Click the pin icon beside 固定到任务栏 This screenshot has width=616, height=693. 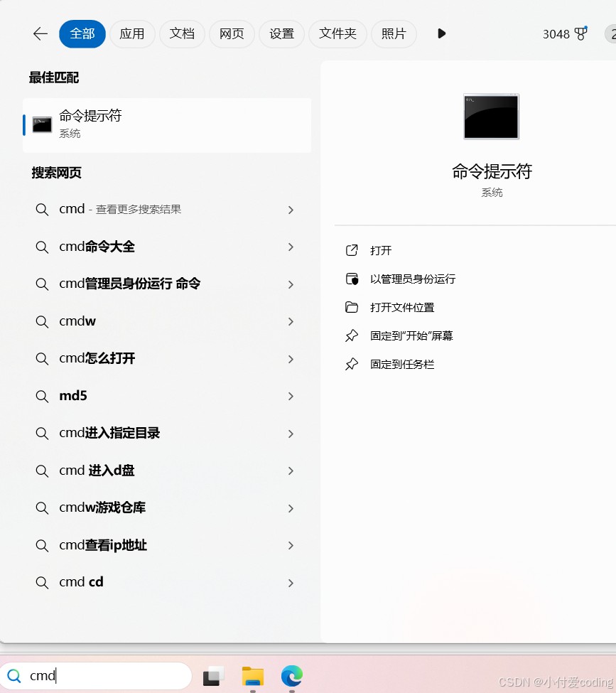point(352,364)
